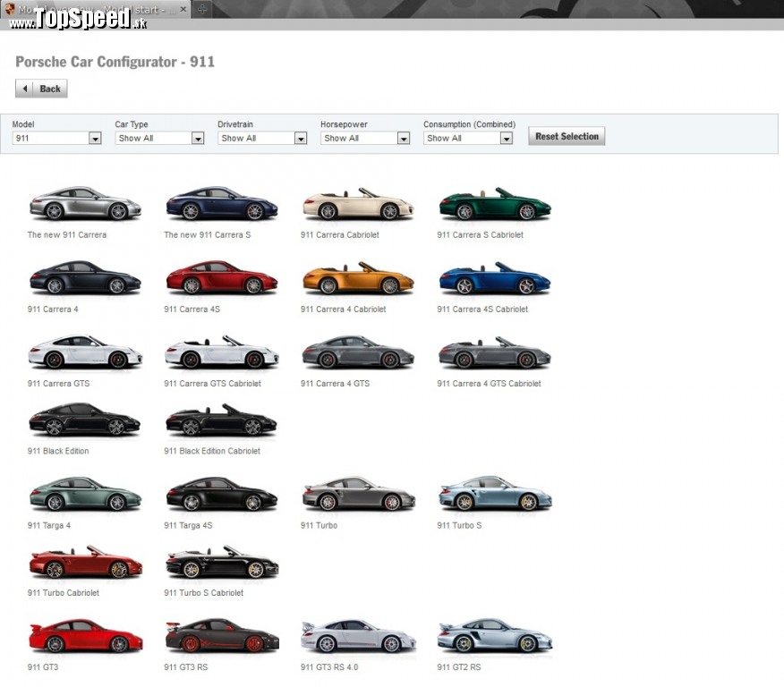
Task: Click '911 Targa 4S' label
Action: [188, 525]
